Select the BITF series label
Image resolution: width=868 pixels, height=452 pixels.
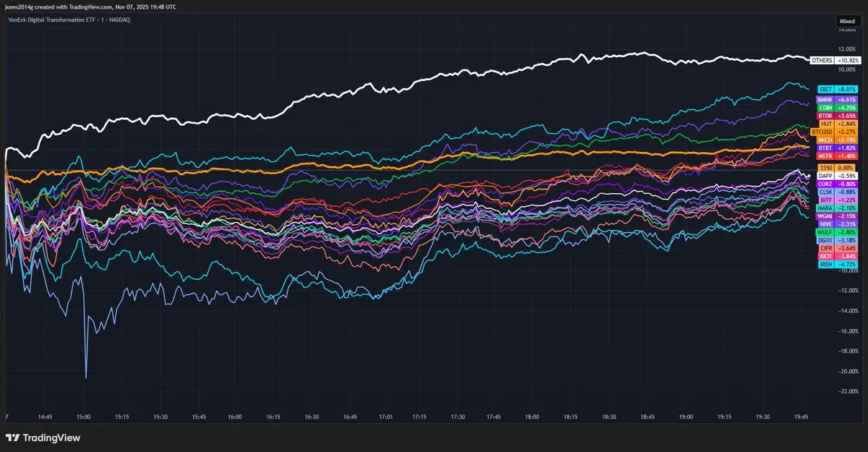click(826, 200)
